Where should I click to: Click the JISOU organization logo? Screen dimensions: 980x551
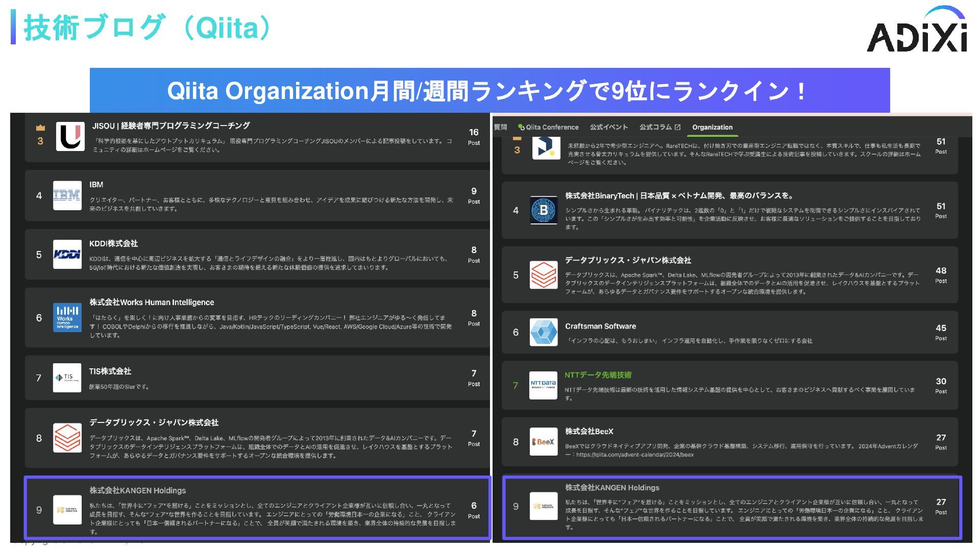tap(70, 136)
